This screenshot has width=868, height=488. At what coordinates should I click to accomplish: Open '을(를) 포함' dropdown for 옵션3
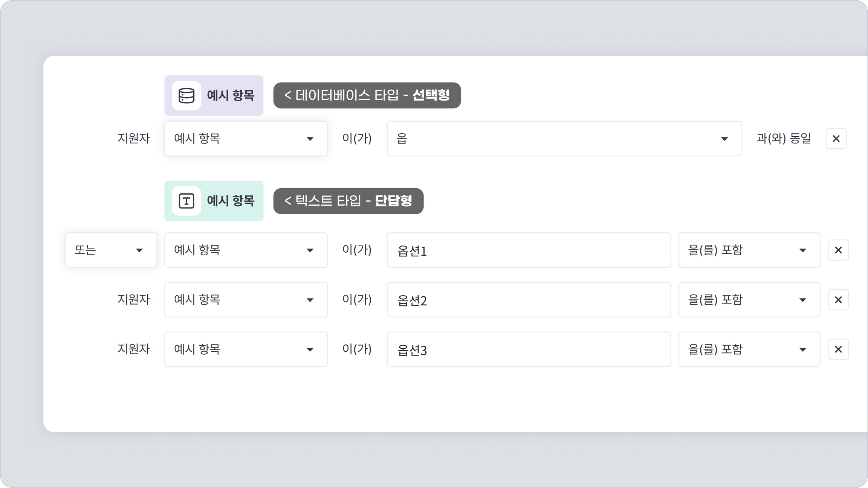[x=749, y=349]
